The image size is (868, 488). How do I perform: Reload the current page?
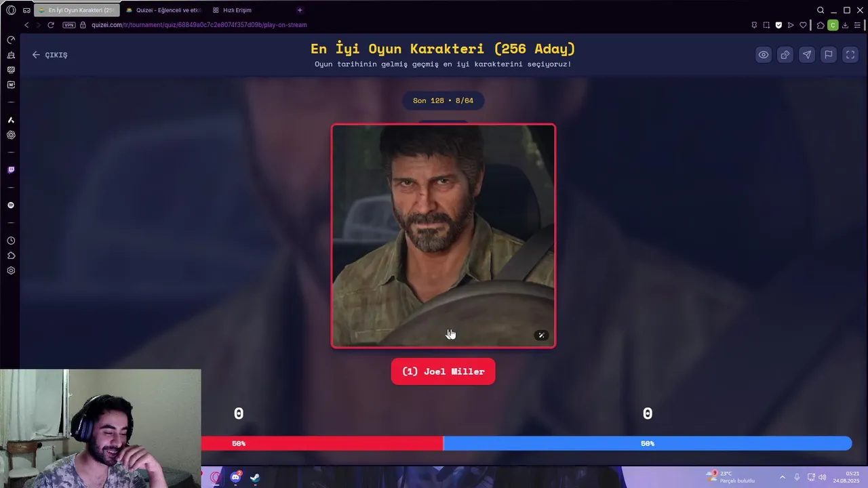coord(51,25)
